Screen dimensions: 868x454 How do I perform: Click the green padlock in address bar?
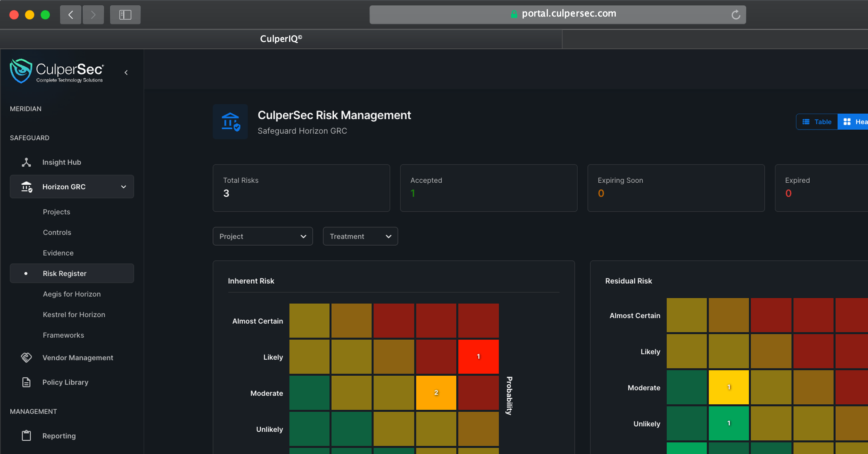click(x=514, y=14)
